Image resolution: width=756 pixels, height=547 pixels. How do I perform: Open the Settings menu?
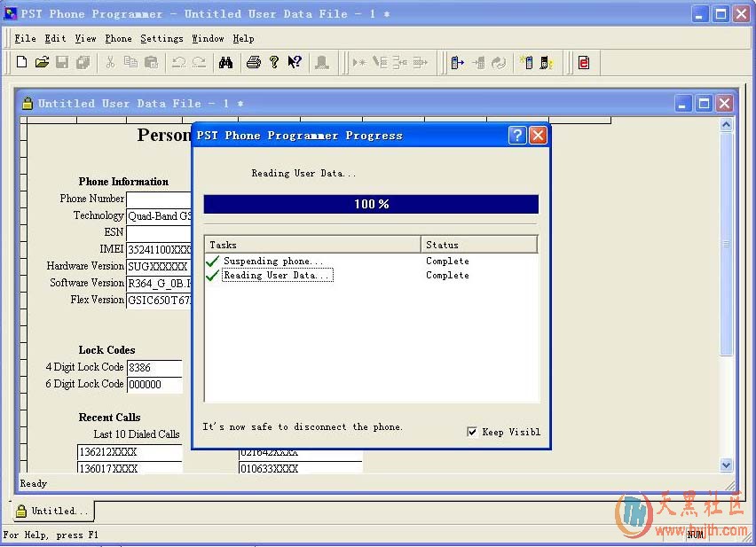click(x=161, y=38)
